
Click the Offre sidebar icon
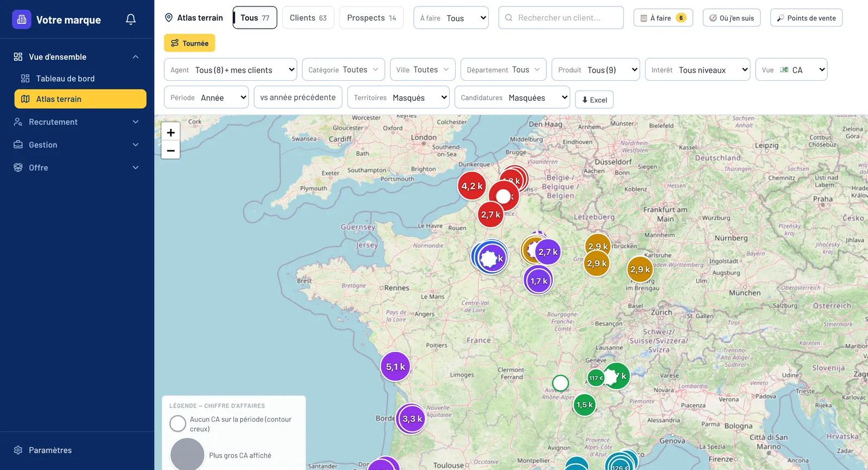18,168
